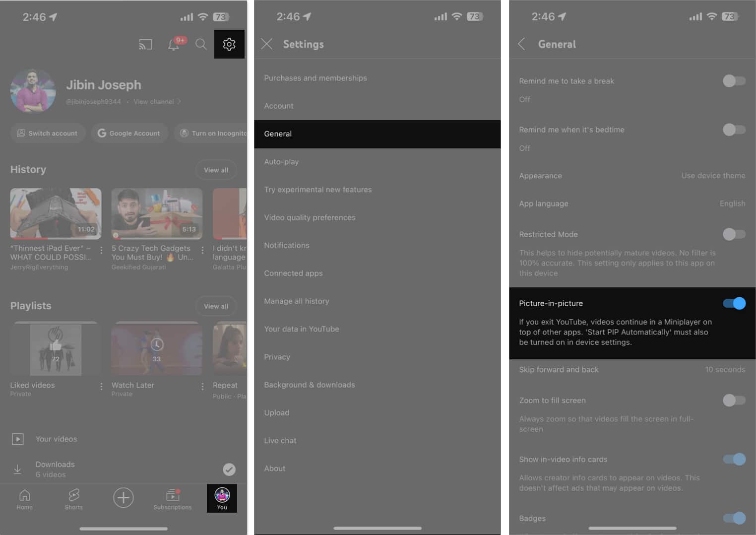Open the settings gear icon
This screenshot has width=756, height=535.
229,44
